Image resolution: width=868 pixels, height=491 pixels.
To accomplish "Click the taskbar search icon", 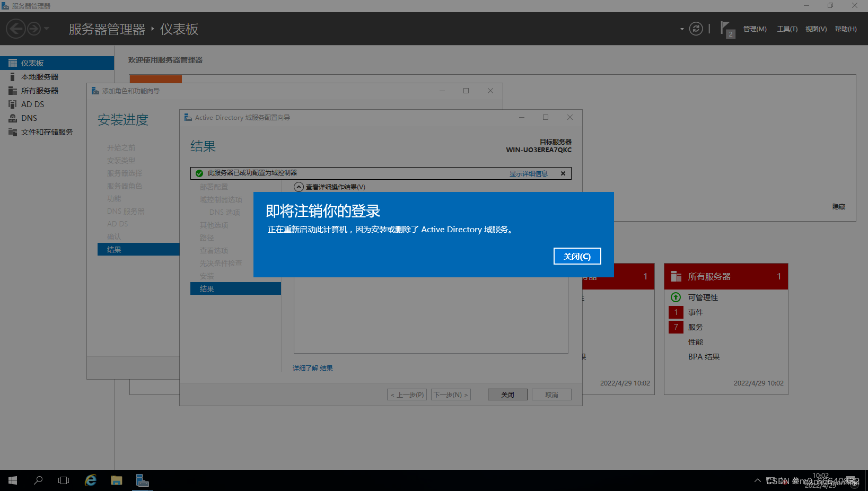I will [x=38, y=480].
